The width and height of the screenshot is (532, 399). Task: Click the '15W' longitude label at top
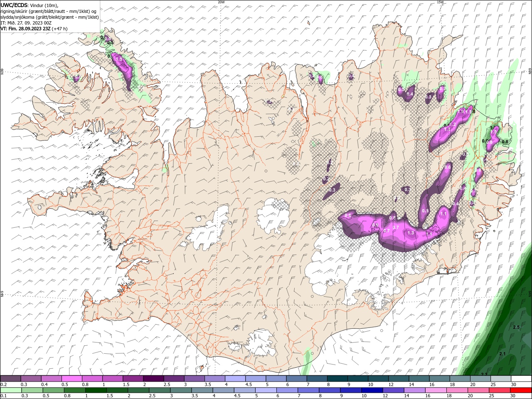(x=440, y=2)
